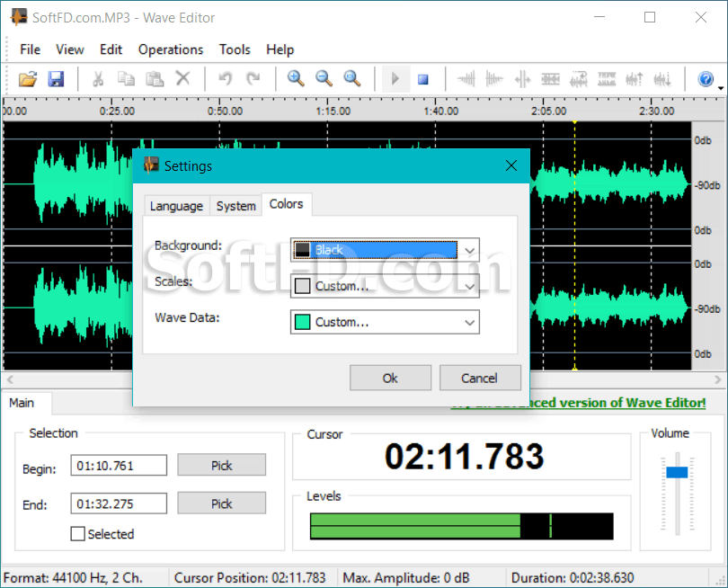728x588 pixels.
Task: Adjust the Volume slider handle
Action: (677, 472)
